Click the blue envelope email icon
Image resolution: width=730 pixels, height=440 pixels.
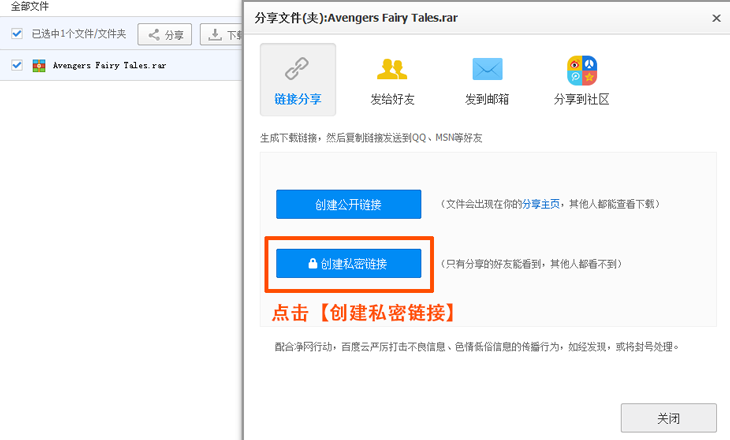tap(487, 69)
